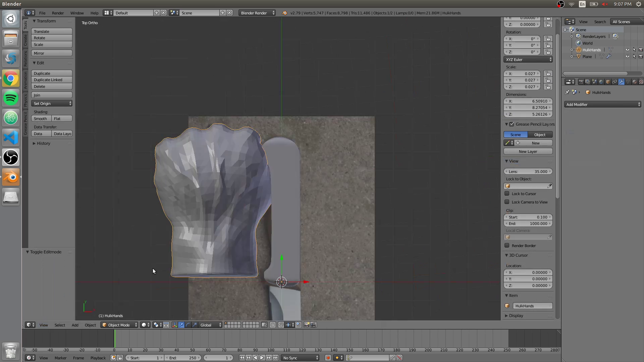Open the Constraints properties tab (chain icon)
The image size is (644, 362).
click(614, 82)
